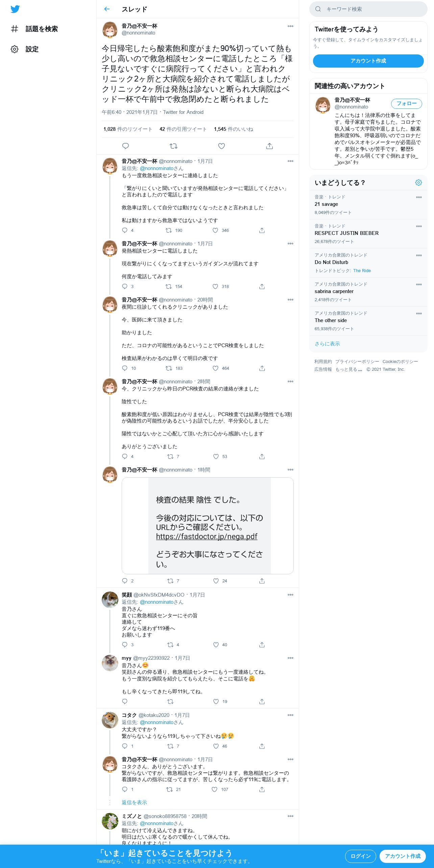Screen dimensions: 434x868
Task: Click the Twitter bird logo
Action: (x=15, y=9)
